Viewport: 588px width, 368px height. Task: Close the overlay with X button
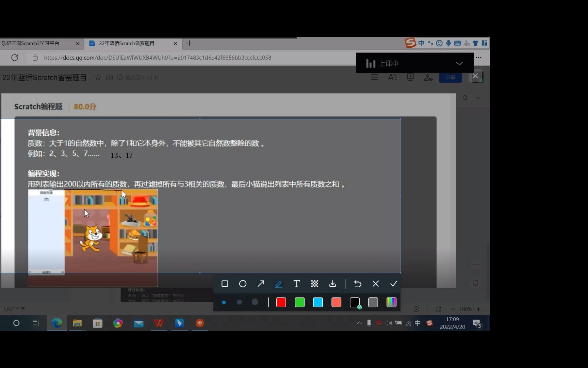pyautogui.click(x=475, y=76)
